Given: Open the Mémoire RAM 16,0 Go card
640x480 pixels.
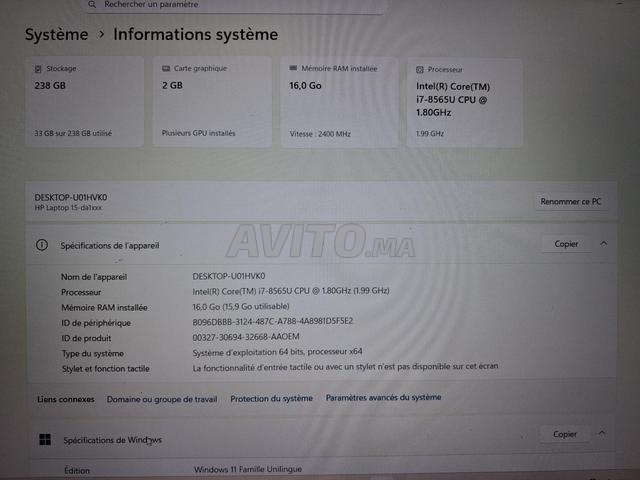Looking at the screenshot, I should [x=339, y=102].
